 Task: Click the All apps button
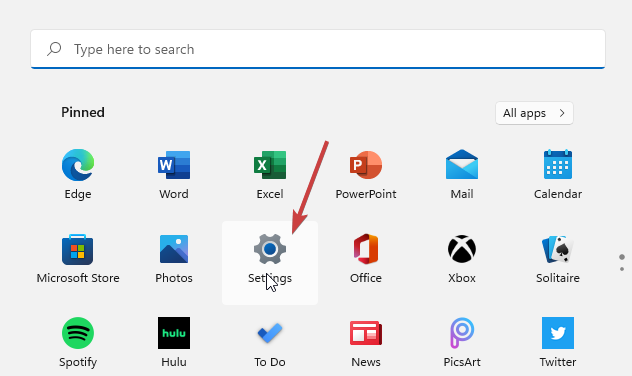point(534,113)
